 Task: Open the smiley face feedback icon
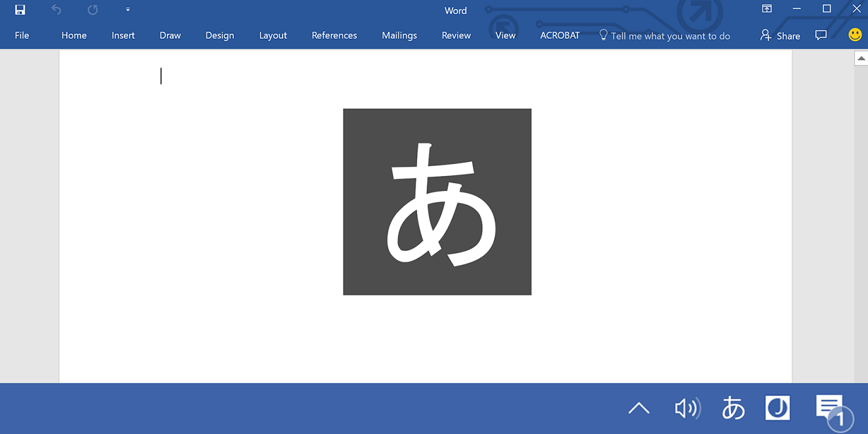[855, 35]
